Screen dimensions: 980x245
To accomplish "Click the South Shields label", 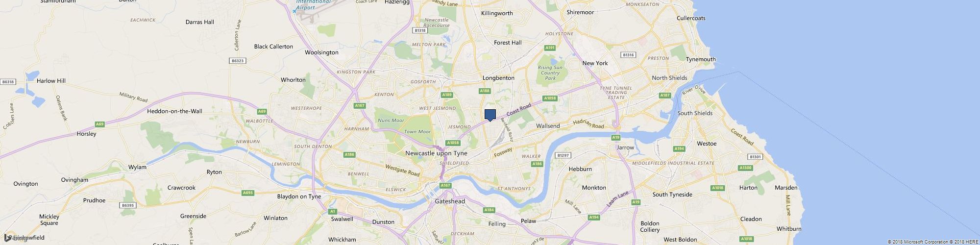I will pos(695,113).
